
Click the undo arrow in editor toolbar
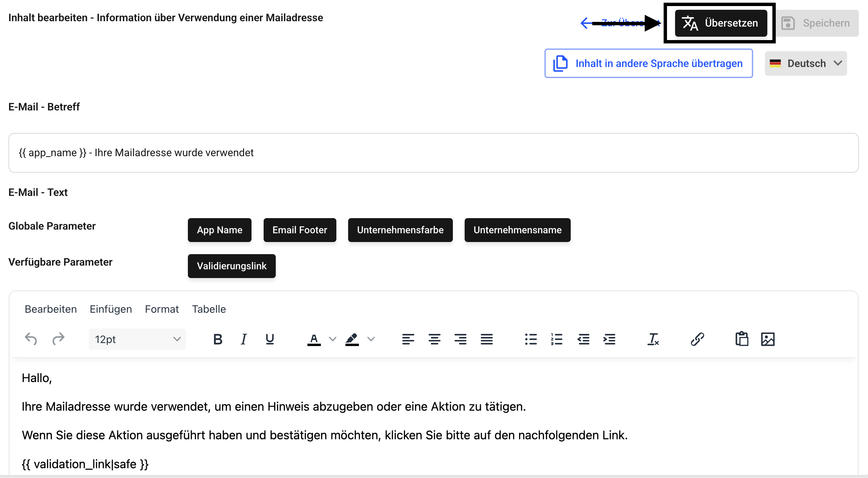31,339
